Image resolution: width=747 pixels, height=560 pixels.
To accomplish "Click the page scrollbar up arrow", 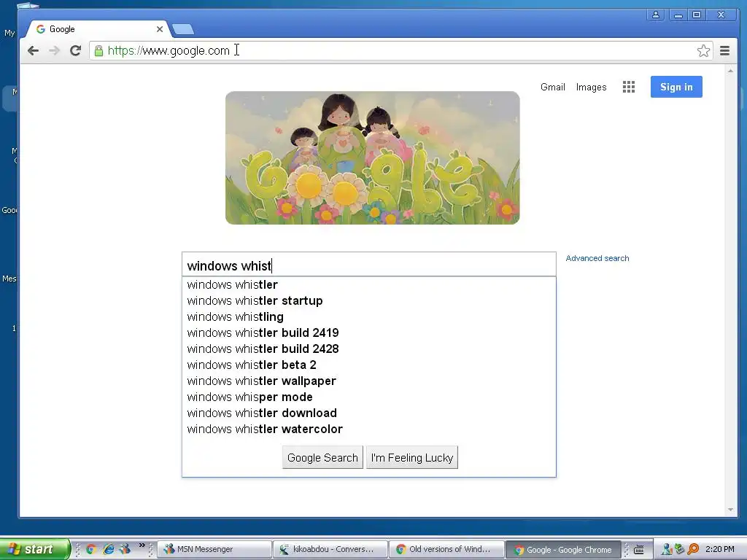I will pos(730,71).
